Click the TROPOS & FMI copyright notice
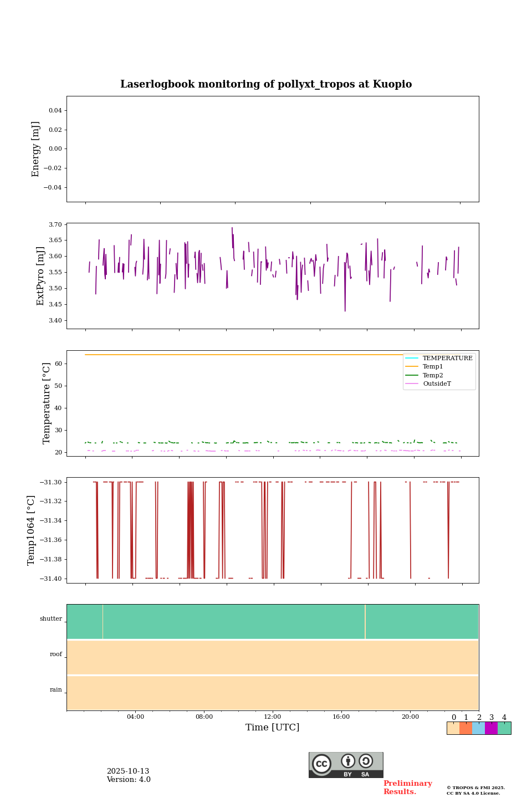Image resolution: width=532 pixels, height=798 pixels. 475,790
